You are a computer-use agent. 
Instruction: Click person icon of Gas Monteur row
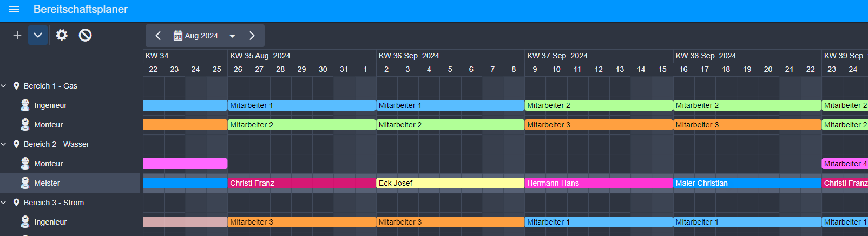point(25,125)
